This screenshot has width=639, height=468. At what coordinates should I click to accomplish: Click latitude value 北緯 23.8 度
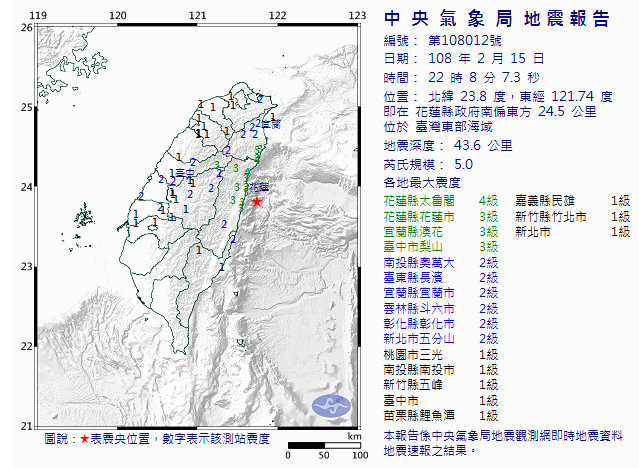point(466,96)
